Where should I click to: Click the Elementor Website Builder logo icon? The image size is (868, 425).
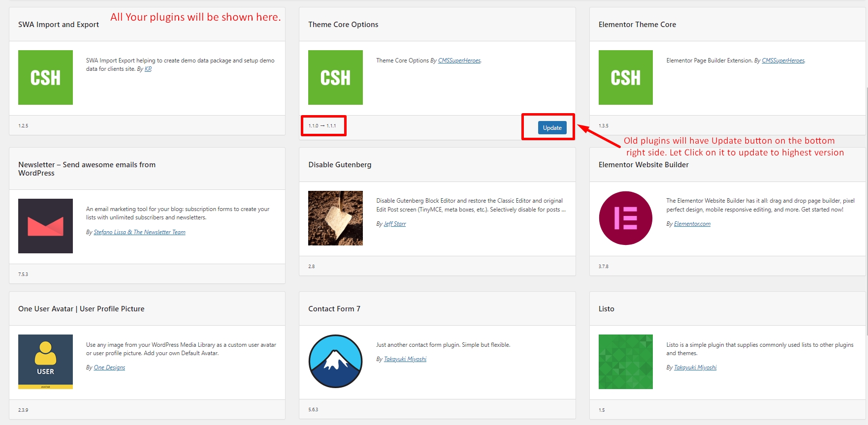point(625,218)
